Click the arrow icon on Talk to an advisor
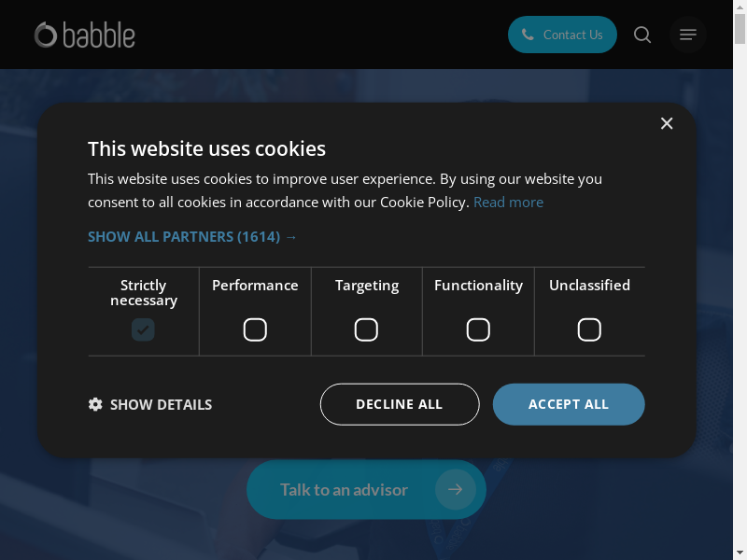Screen dimensions: 747x560 point(455,489)
